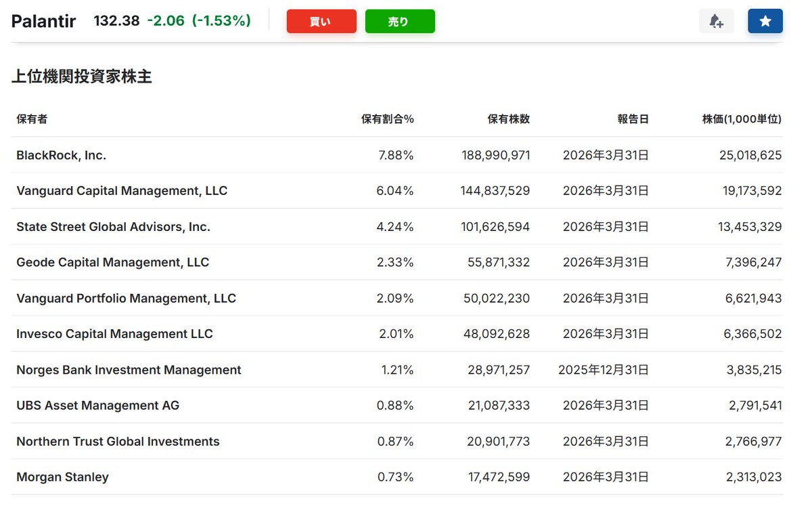Click share count 21,087,333
The height and width of the screenshot is (512, 812).
499,406
